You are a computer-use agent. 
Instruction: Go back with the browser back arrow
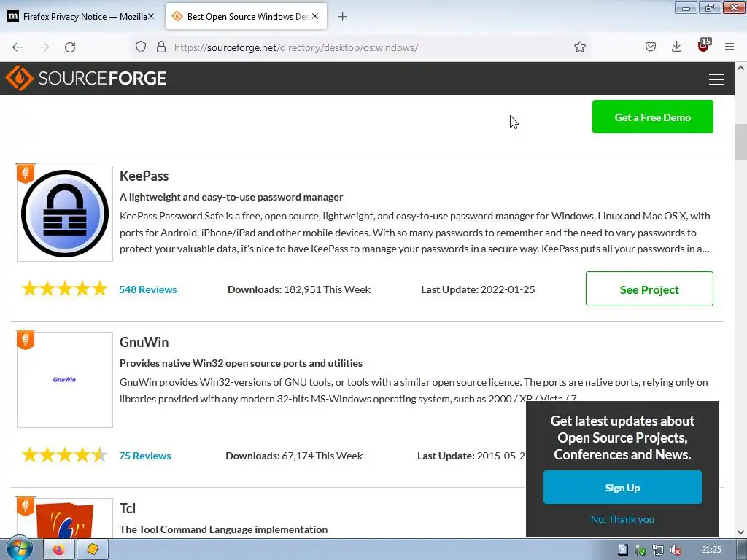(18, 47)
